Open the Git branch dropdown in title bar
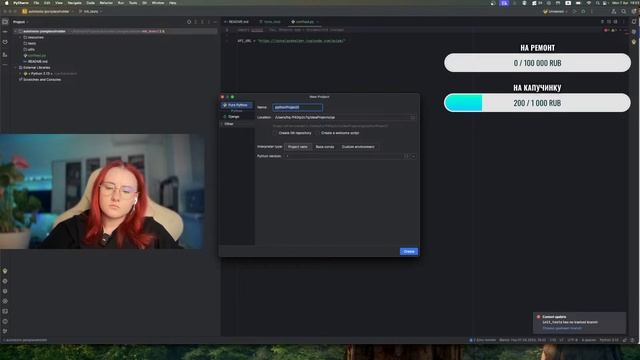Viewport: 640px width, 360px height. pos(91,11)
